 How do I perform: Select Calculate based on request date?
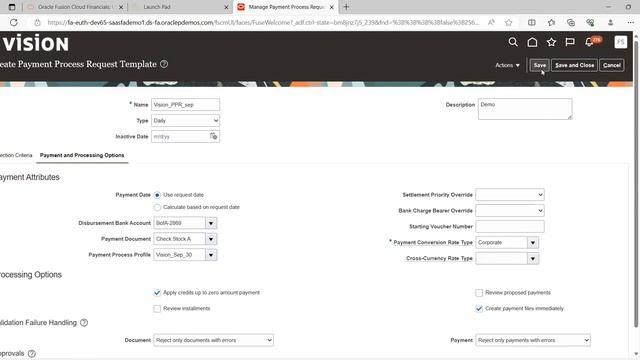click(x=157, y=207)
